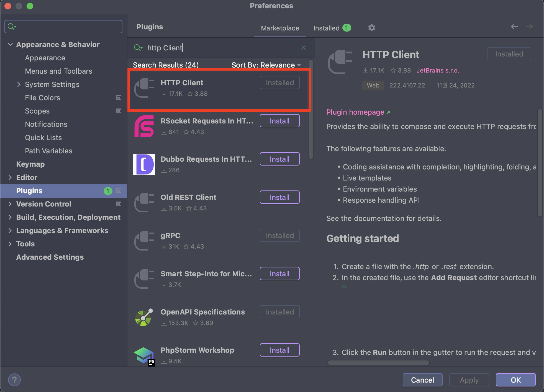Click the PhpStorm Workshop plugin icon
Image resolution: width=544 pixels, height=392 pixels.
tap(144, 355)
